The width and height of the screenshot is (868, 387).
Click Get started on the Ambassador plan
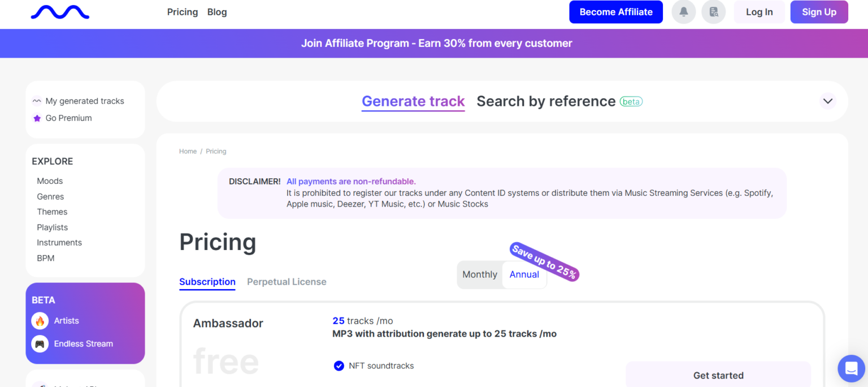click(x=718, y=375)
